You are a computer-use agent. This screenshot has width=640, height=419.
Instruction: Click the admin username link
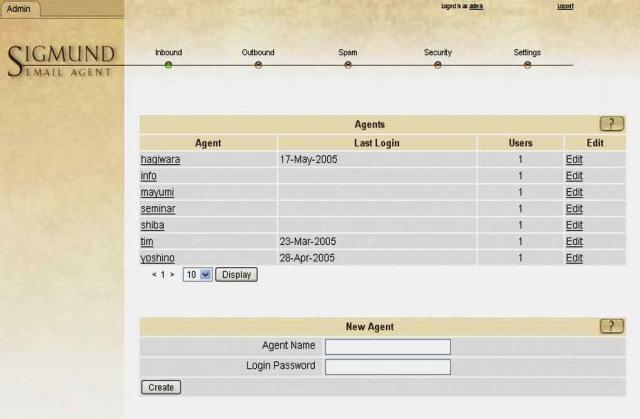pos(476,6)
